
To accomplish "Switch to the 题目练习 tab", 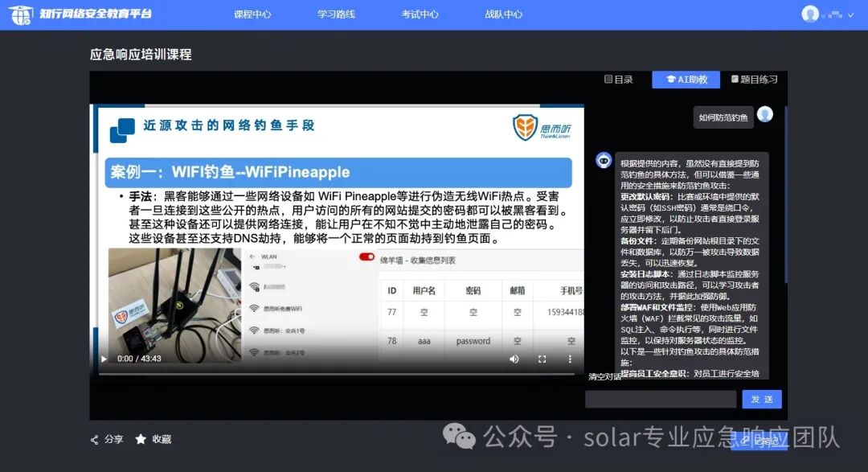I will [x=754, y=80].
